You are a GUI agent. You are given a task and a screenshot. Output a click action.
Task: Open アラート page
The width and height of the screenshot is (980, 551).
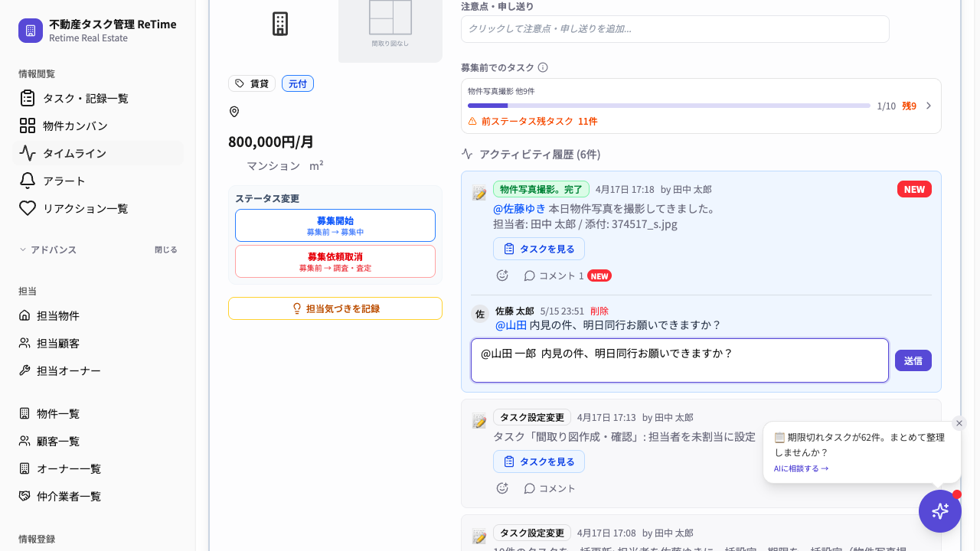click(x=98, y=181)
